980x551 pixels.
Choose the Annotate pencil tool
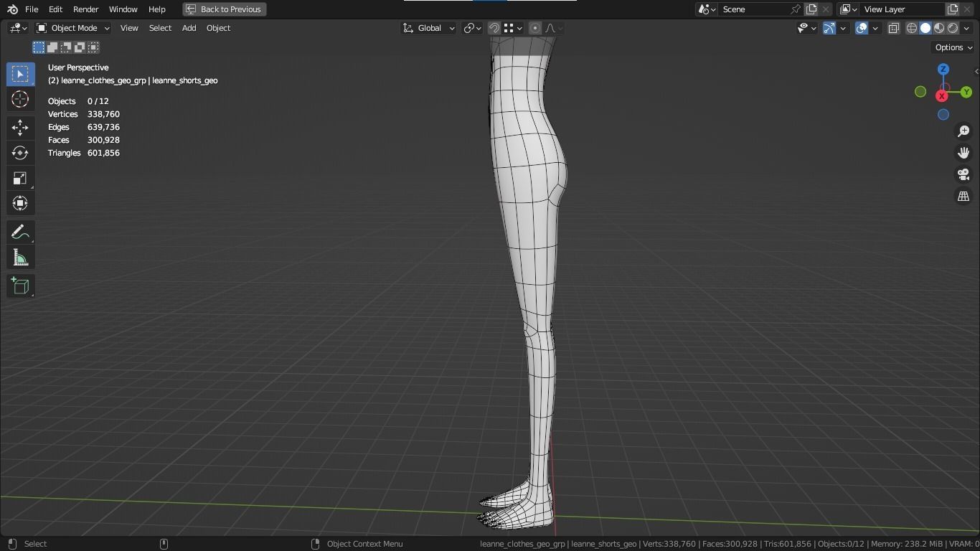pyautogui.click(x=20, y=232)
